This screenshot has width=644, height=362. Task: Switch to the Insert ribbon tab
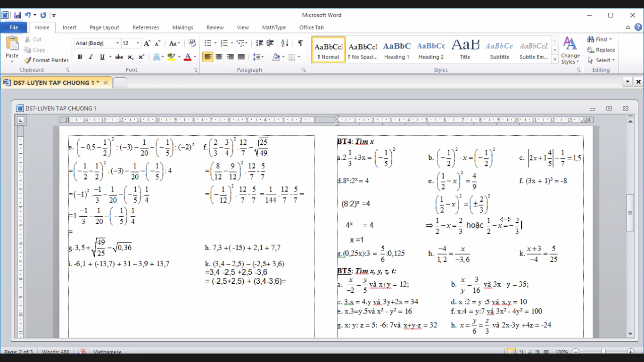coord(69,28)
